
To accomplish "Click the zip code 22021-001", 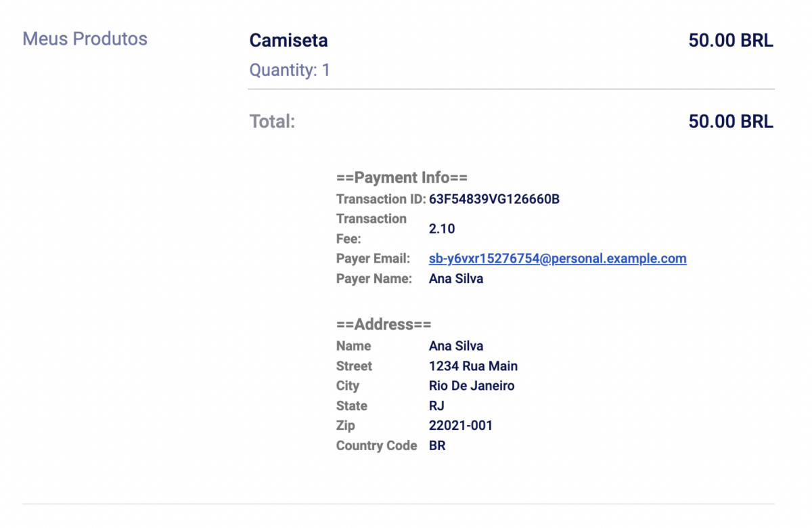I will pyautogui.click(x=461, y=426).
